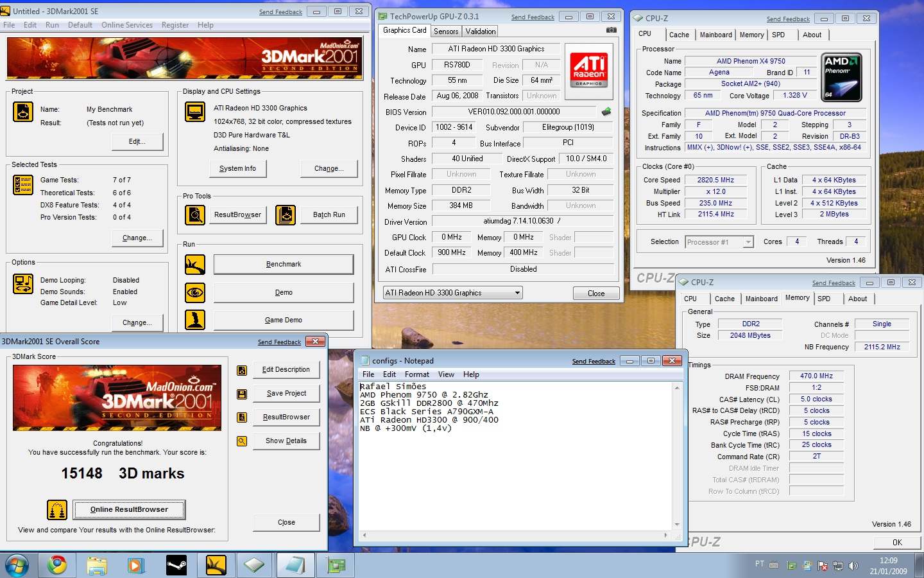Select the SPD tab in lower CPU-Z window
Screen dimensions: 924x578
tap(824, 299)
